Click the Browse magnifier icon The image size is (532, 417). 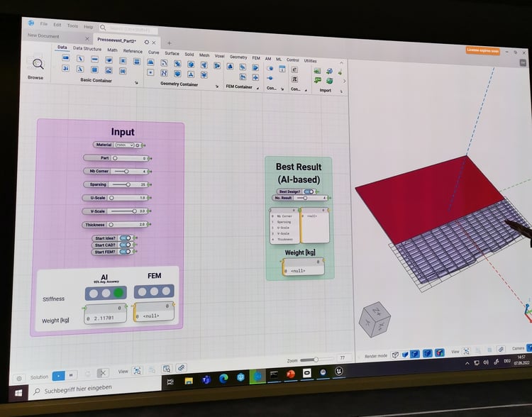(x=35, y=64)
